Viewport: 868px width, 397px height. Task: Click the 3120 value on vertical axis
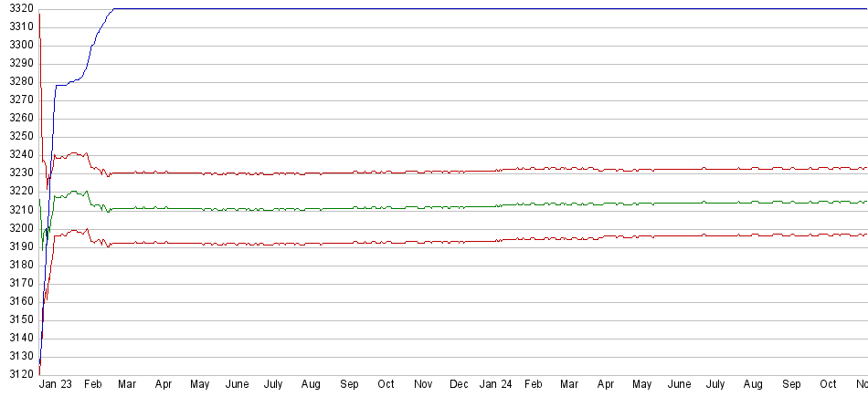(21, 374)
